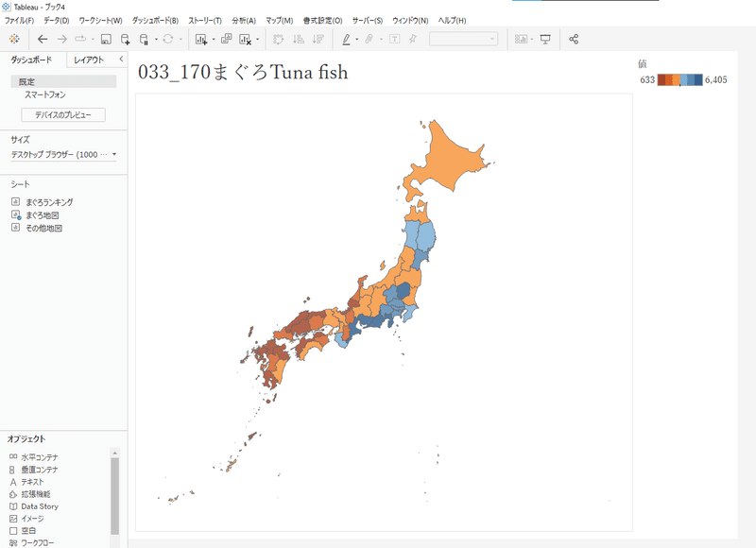Open the ダッシュボード(B) menu
Viewport: 756px width, 548px height.
click(155, 20)
